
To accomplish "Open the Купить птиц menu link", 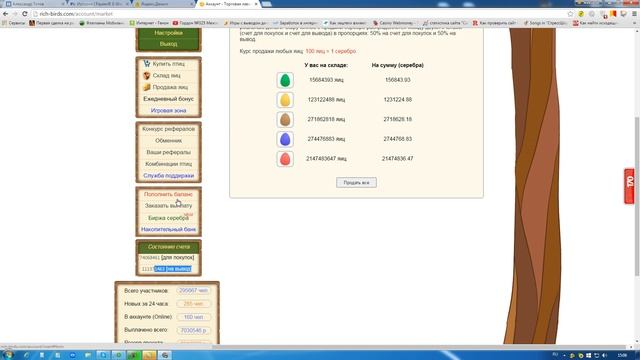I will tap(169, 64).
